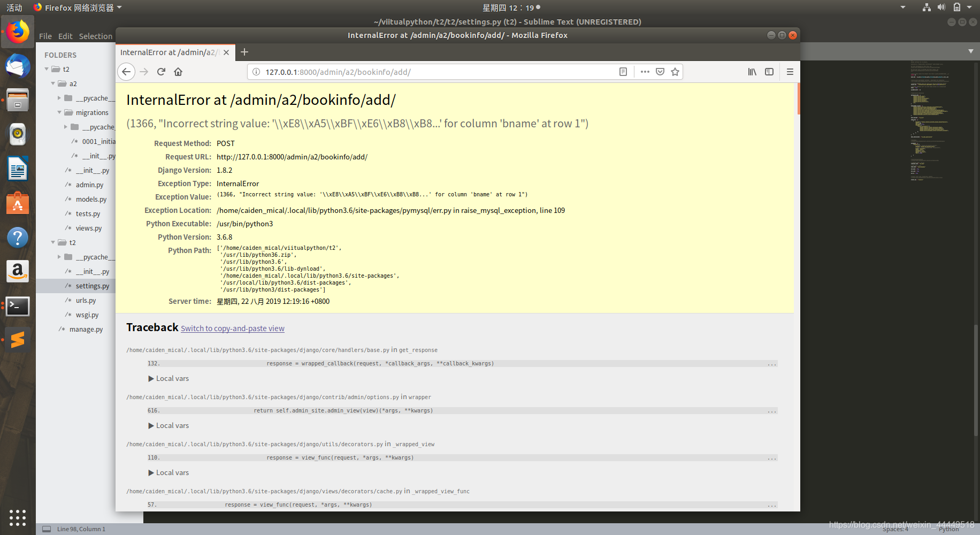This screenshot has width=980, height=535.
Task: Open Firefox library icon
Action: pyautogui.click(x=752, y=72)
